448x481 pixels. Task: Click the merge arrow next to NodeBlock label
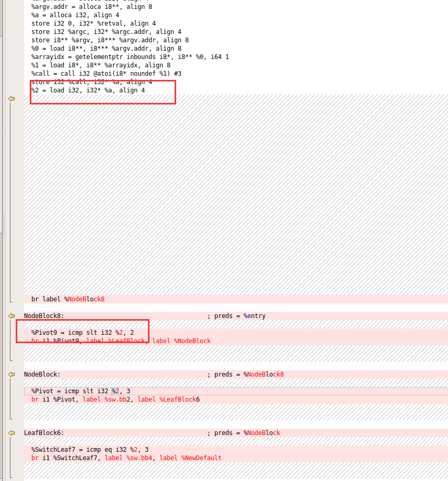[x=12, y=374]
